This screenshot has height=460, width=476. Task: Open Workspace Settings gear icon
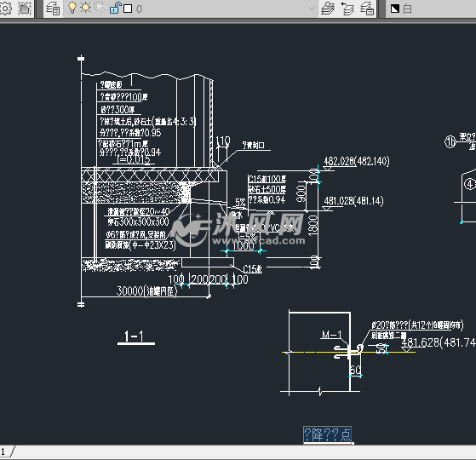(x=5, y=9)
